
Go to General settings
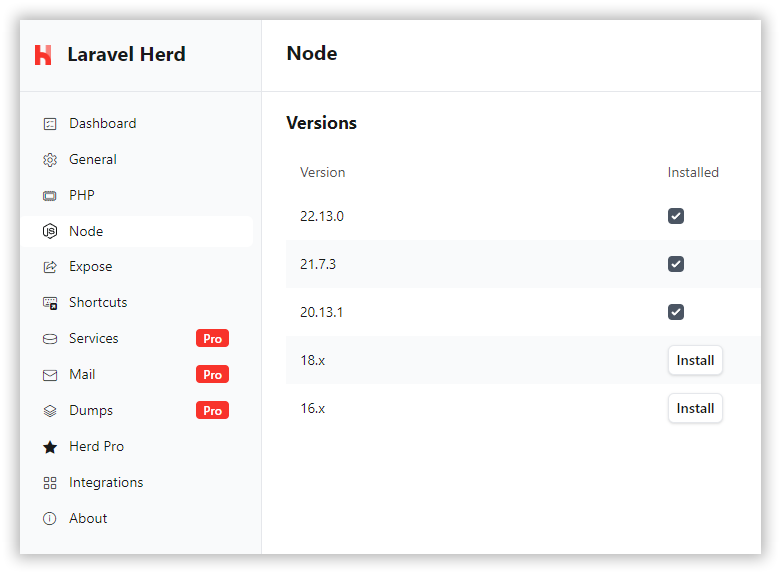(x=137, y=159)
